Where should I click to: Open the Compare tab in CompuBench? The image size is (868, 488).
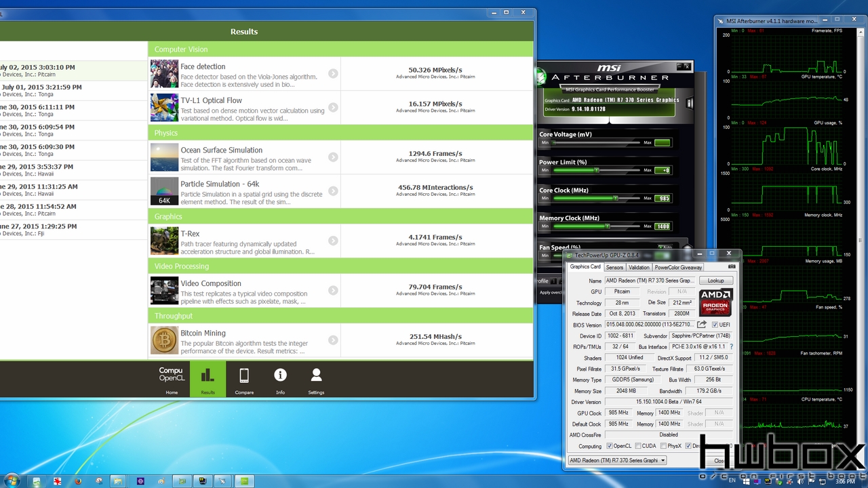click(x=244, y=380)
